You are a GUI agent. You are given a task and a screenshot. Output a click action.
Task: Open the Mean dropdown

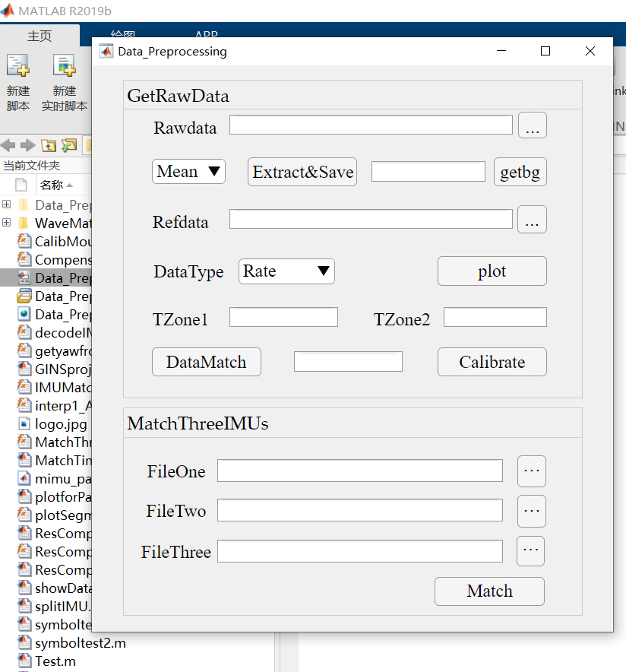tap(188, 172)
